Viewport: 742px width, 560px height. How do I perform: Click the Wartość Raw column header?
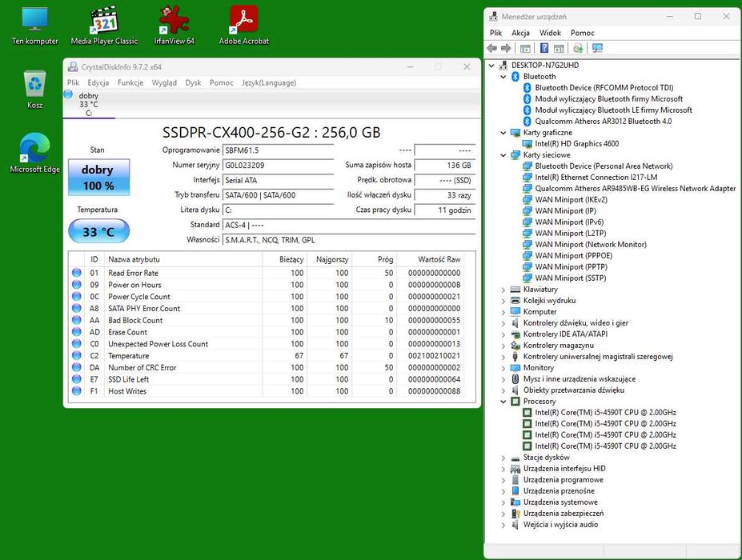430,259
